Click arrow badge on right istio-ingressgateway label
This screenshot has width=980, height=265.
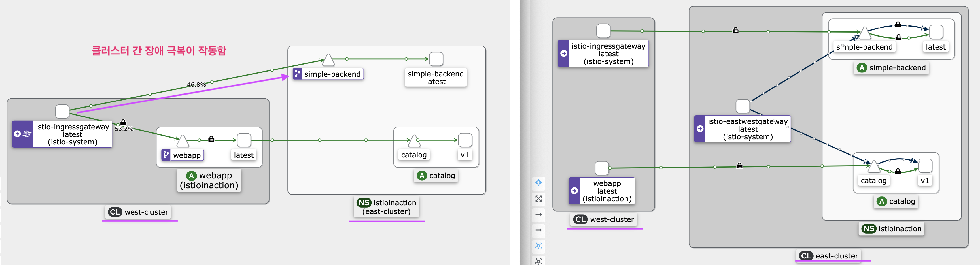564,54
